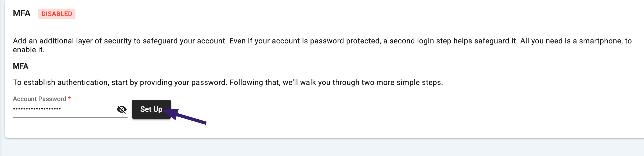
Task: Click the red DISABLED status badge
Action: [x=57, y=14]
